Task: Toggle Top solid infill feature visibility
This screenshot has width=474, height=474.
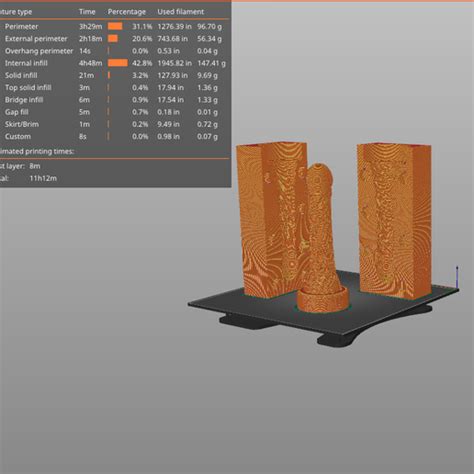Action: tap(114, 88)
